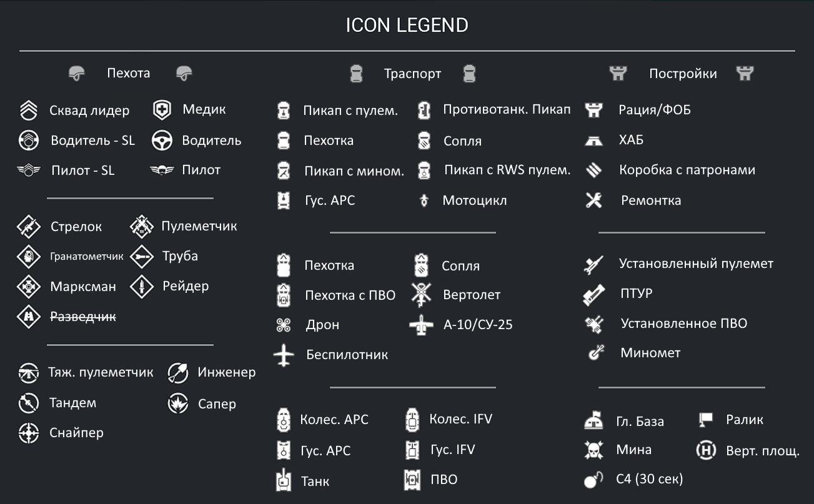Image resolution: width=814 pixels, height=504 pixels.
Task: Click the Медик shield cross icon
Action: tap(162, 111)
